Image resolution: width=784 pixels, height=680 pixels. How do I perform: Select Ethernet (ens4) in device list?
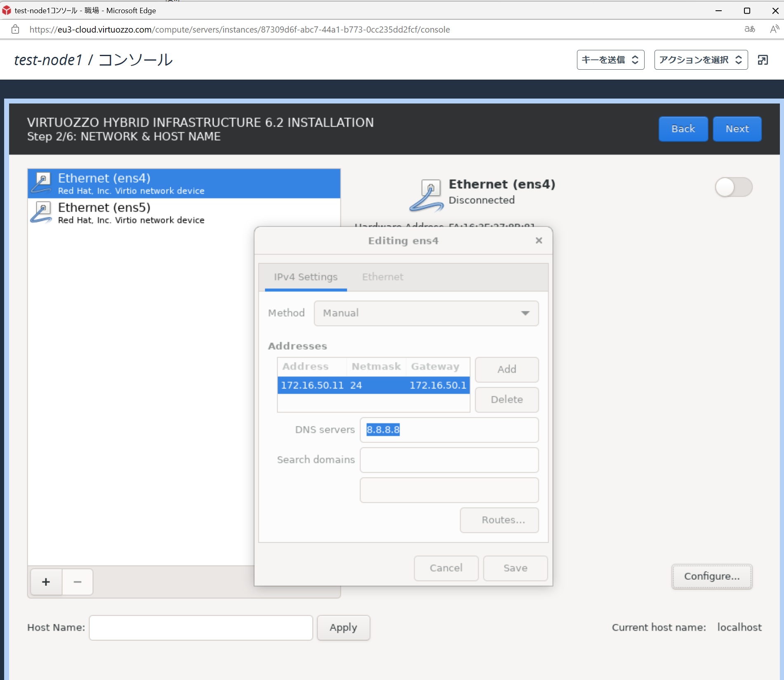tap(184, 184)
